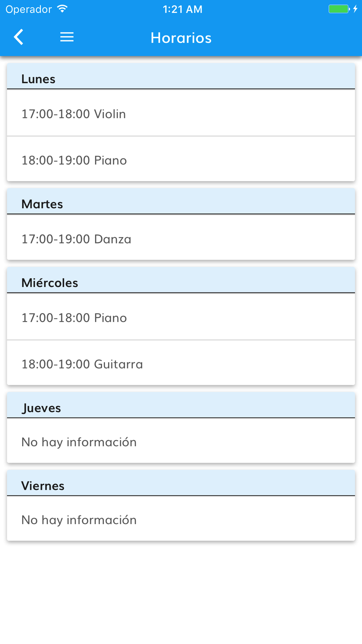362x644 pixels.
Task: Tap Viernes "No hay información" row
Action: coord(181,520)
